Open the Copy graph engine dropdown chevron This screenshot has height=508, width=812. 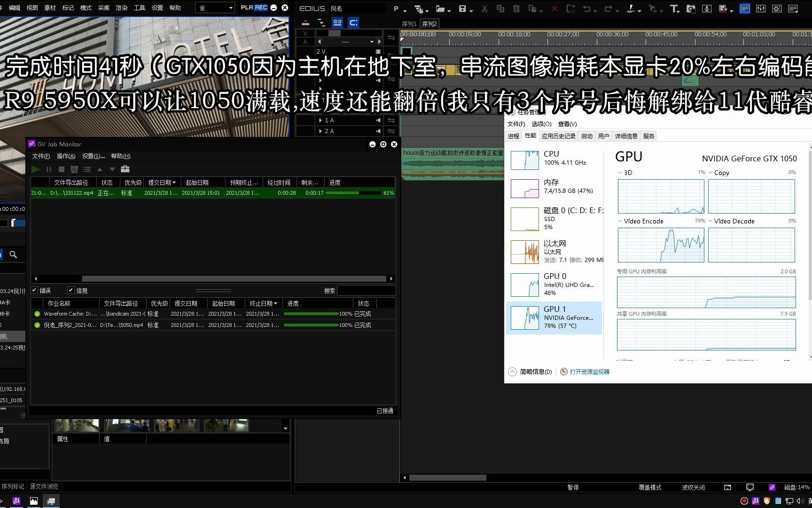click(710, 173)
